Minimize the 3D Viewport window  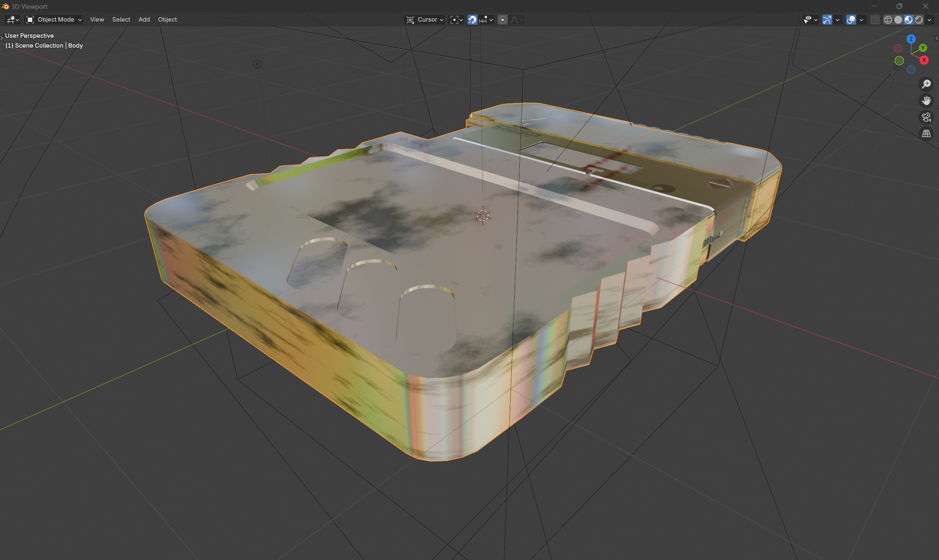point(874,6)
